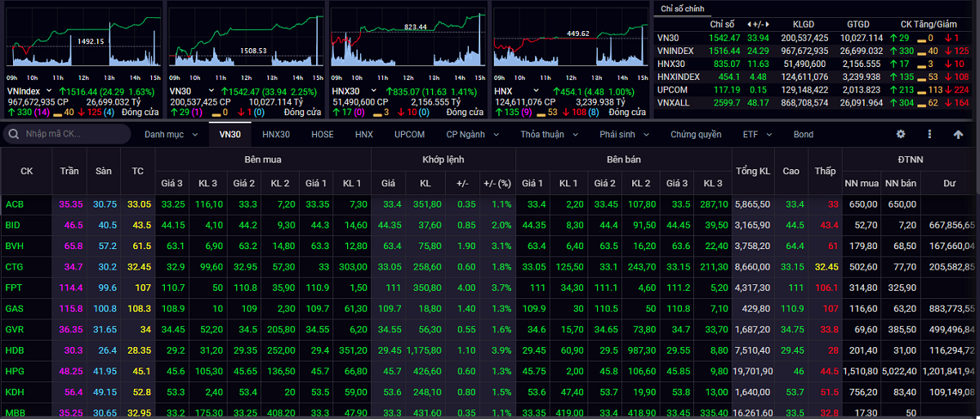Select the HOSE tab
The height and width of the screenshot is (419, 980).
pyautogui.click(x=323, y=134)
